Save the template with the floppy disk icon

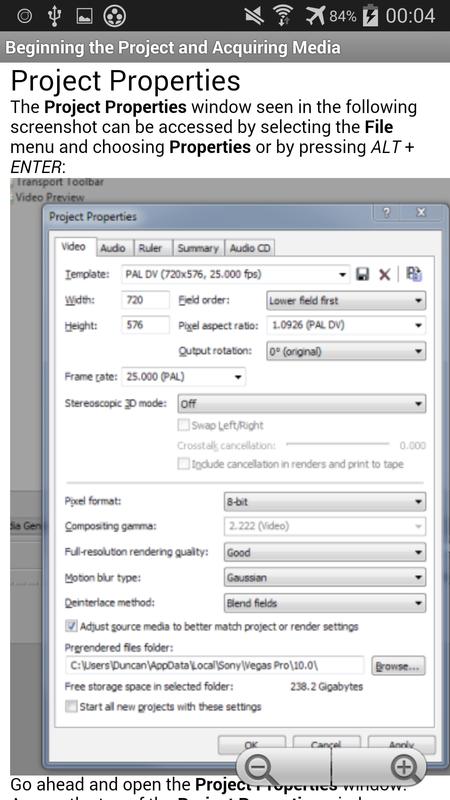(x=362, y=274)
